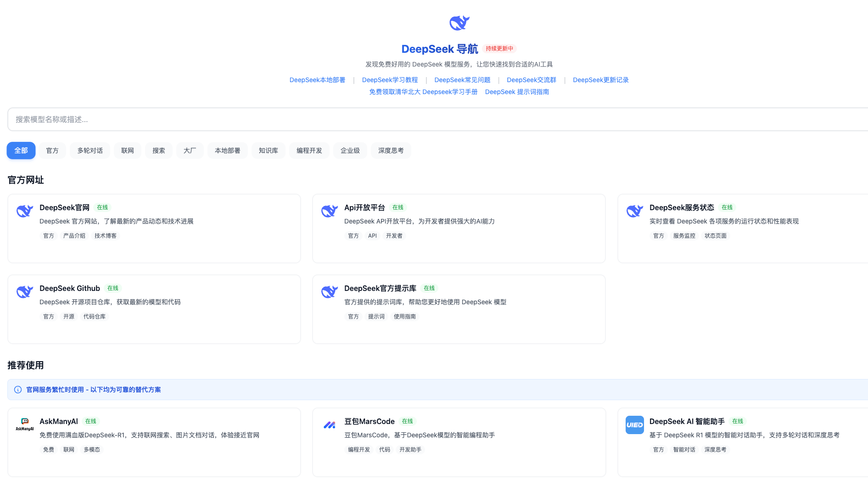
Task: Click the 产品介绍 tag on DeepSeek官网 card
Action: [74, 236]
